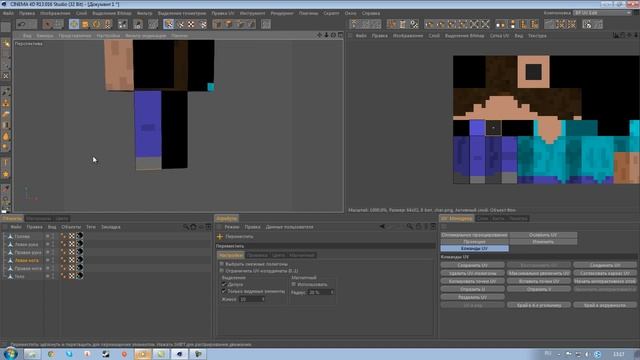Image resolution: width=640 pixels, height=360 pixels.
Task: Click the material tag of the Левая рука object
Action: 80,244
